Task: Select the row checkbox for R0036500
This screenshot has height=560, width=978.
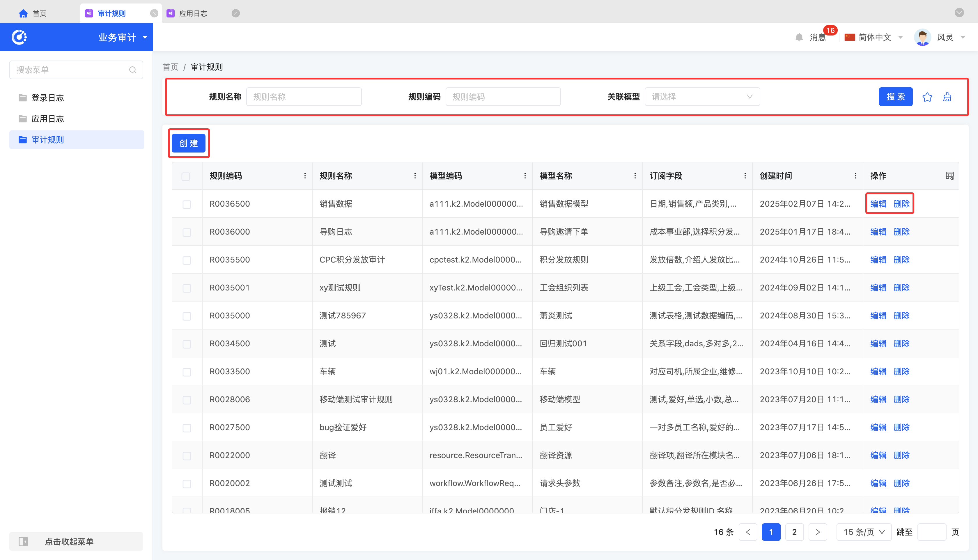Action: pos(187,204)
